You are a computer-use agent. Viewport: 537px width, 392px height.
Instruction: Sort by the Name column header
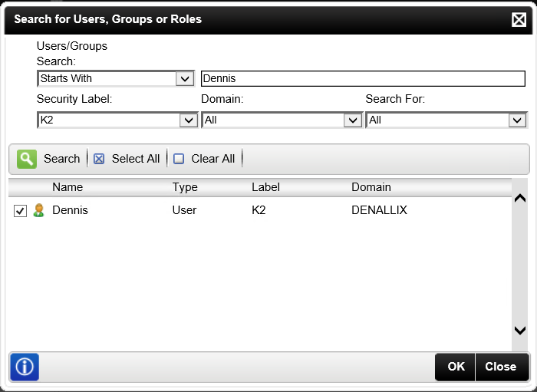68,187
